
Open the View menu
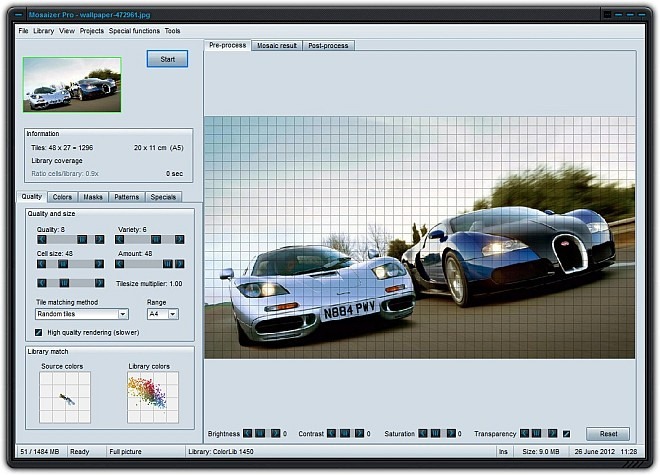click(x=67, y=31)
